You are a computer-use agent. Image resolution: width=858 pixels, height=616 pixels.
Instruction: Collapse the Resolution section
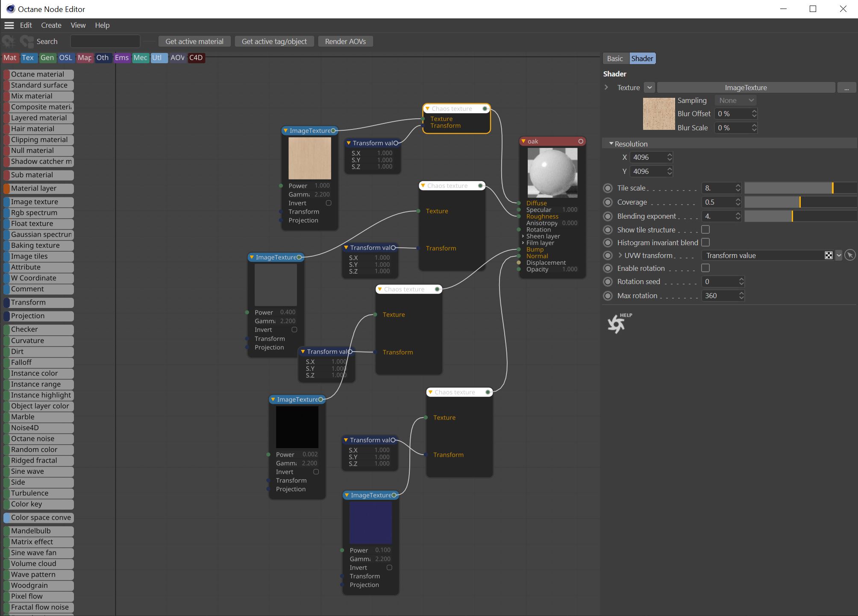[x=611, y=144]
